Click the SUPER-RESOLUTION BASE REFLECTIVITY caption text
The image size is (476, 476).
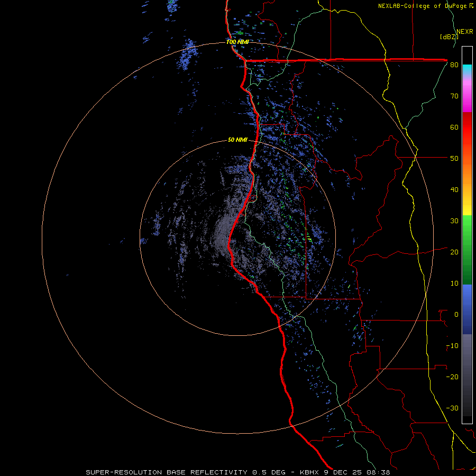click(x=167, y=472)
